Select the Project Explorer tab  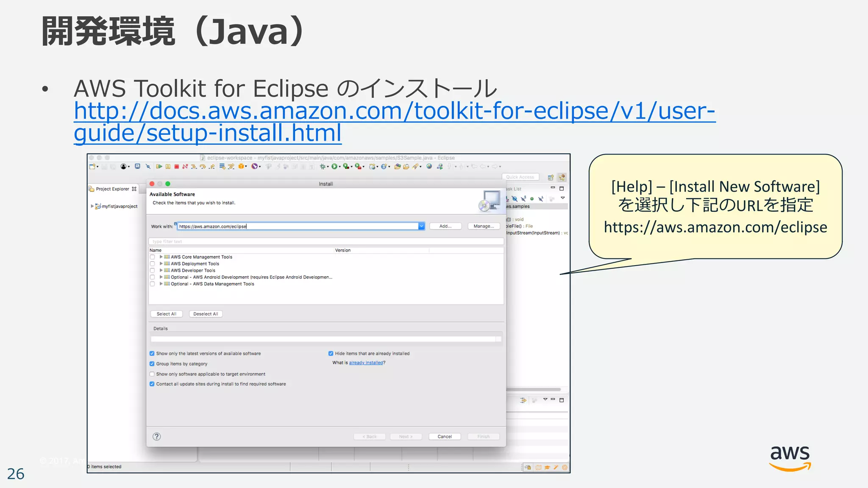[112, 189]
